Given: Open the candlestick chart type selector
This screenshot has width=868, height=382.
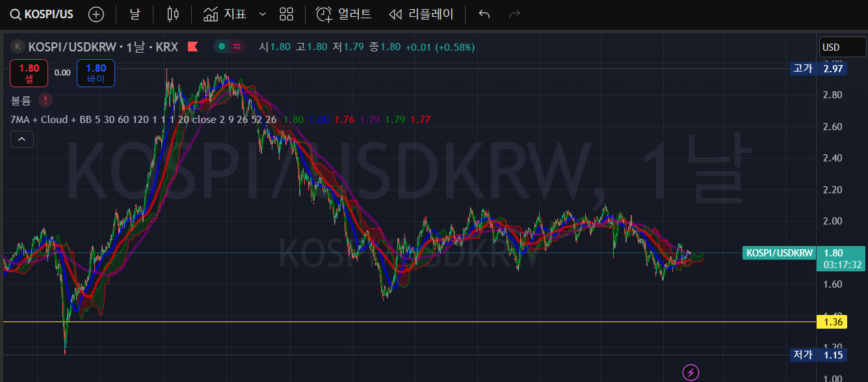Looking at the screenshot, I should click(x=172, y=14).
